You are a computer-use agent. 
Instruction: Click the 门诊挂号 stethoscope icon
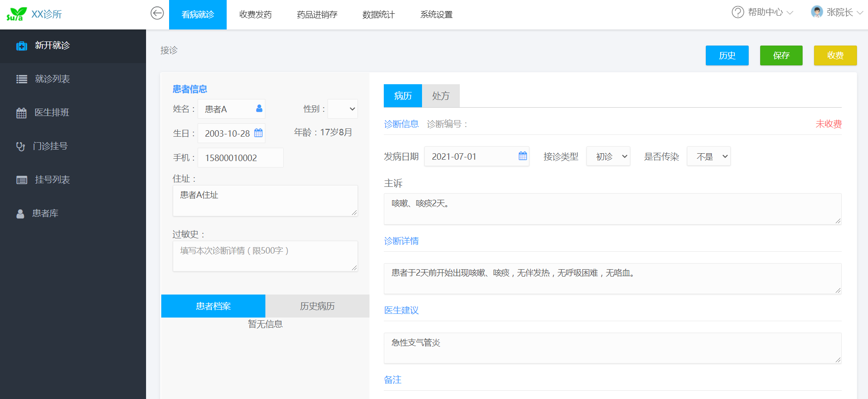[21, 146]
